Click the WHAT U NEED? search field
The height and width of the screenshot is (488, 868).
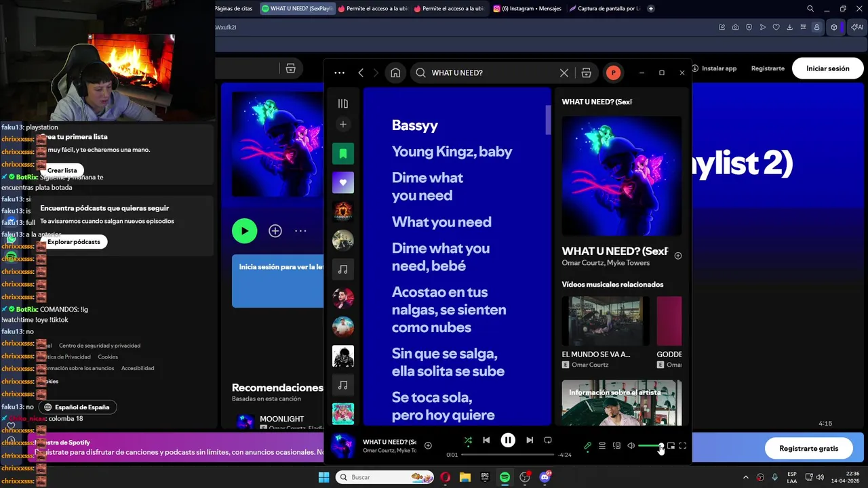(492, 73)
